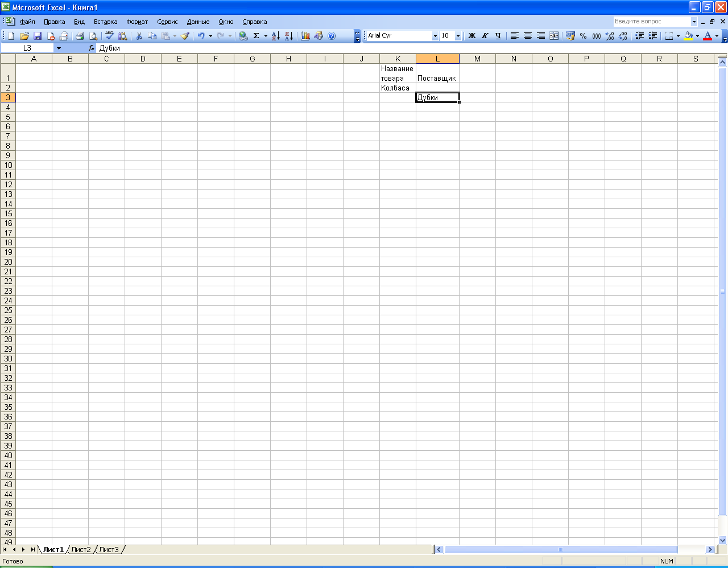Open Excel help with the question mark icon
This screenshot has height=568, width=728.
coord(332,36)
